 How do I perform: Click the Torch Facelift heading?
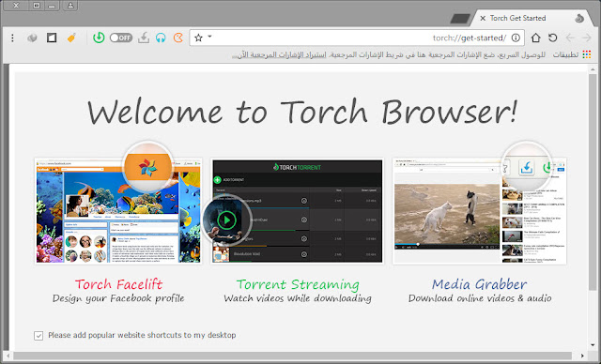pyautogui.click(x=119, y=284)
